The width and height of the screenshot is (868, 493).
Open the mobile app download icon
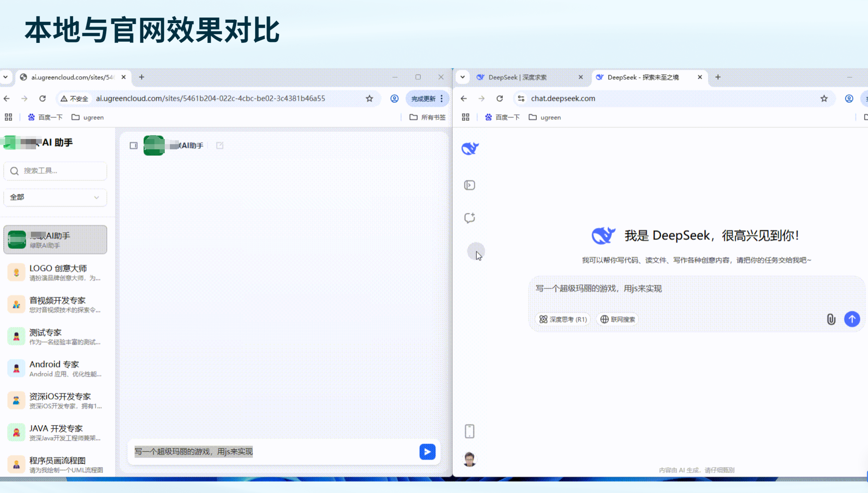click(469, 431)
